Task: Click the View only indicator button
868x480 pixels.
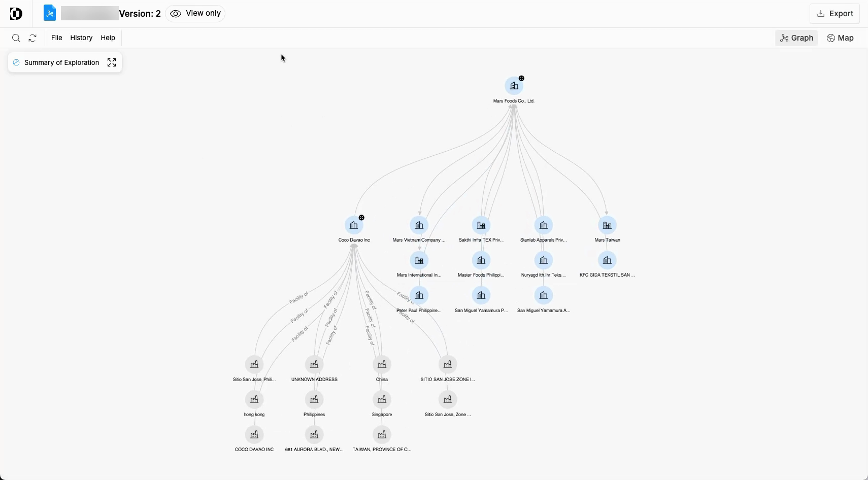Action: coord(195,14)
